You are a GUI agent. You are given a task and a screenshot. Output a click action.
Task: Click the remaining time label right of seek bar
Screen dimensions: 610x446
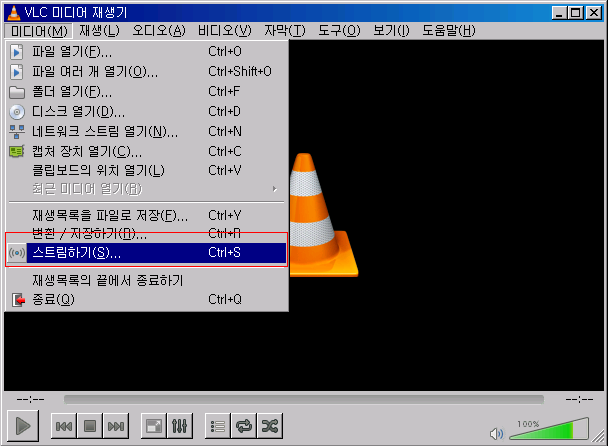579,400
